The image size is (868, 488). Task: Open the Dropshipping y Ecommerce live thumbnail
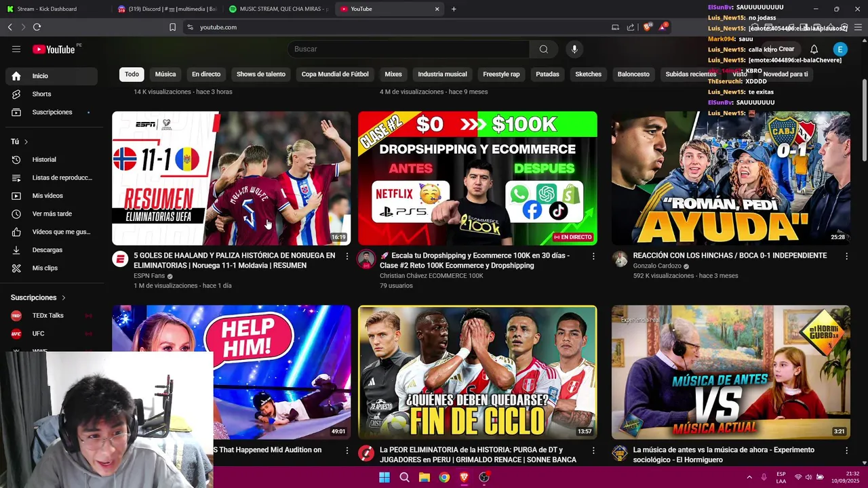click(x=477, y=178)
